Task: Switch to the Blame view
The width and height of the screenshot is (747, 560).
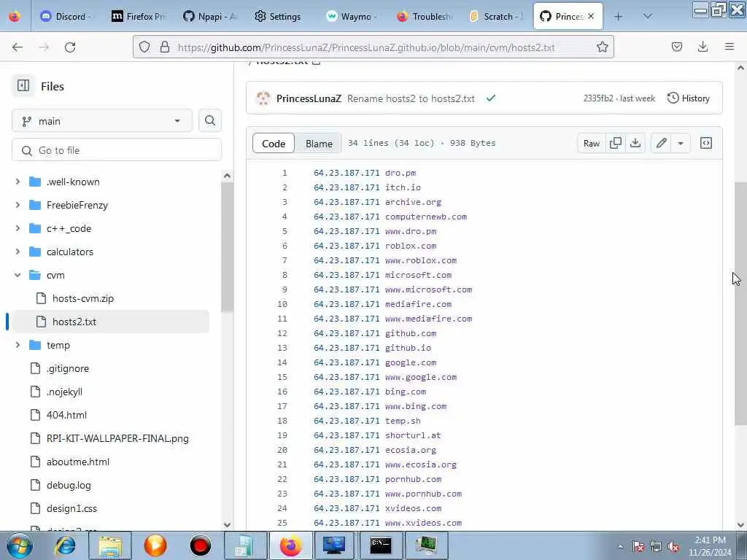Action: pyautogui.click(x=319, y=144)
